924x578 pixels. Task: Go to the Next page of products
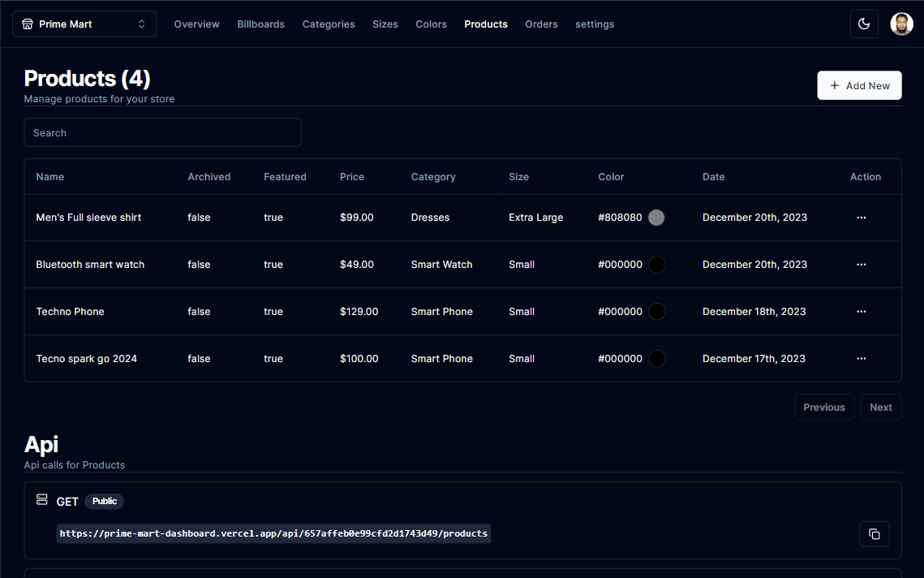coord(880,408)
